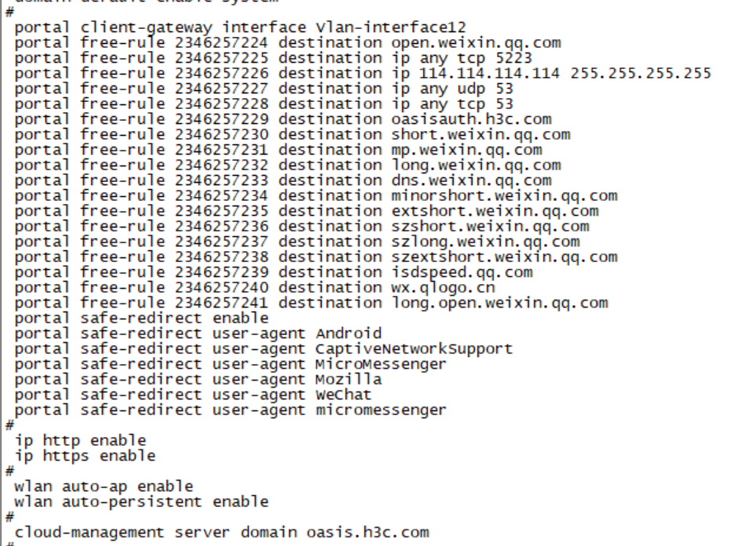
Task: Click the minorshort.weixin.qq.com hostname
Action: click(x=504, y=196)
